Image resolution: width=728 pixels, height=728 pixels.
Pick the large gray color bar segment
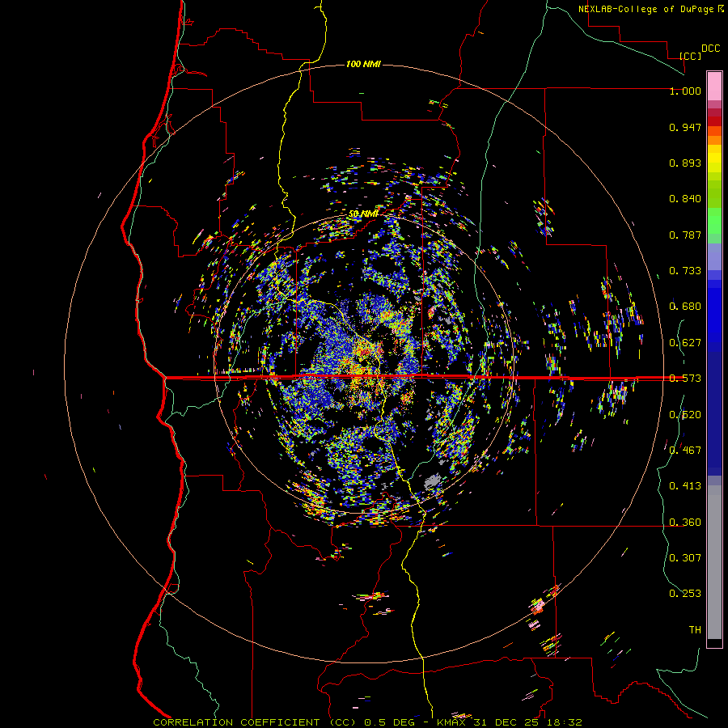tap(714, 562)
